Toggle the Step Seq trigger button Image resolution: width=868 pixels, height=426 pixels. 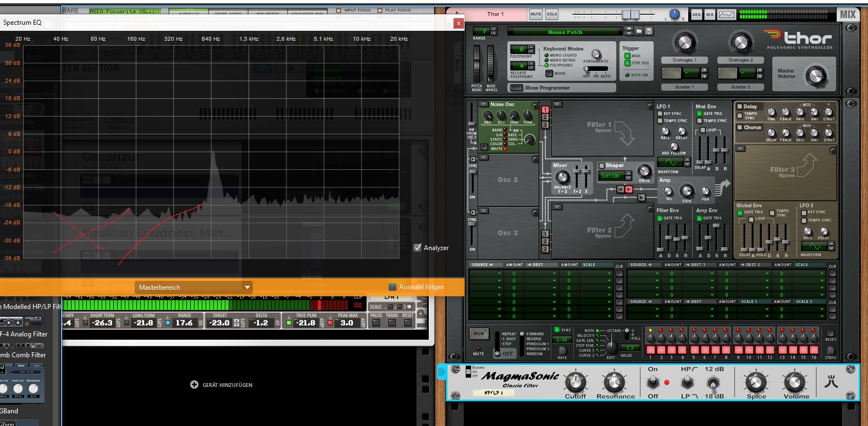click(x=628, y=63)
